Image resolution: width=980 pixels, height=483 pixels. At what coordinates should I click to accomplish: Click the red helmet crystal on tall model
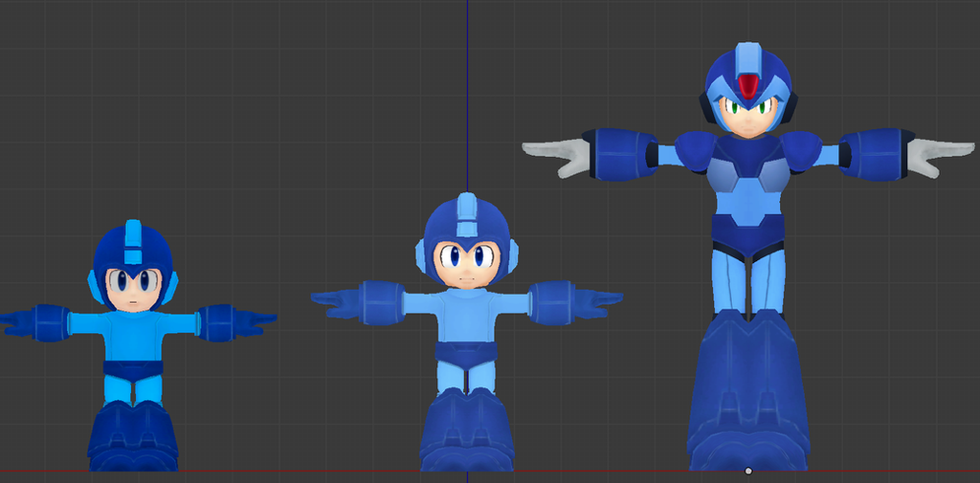point(748,86)
